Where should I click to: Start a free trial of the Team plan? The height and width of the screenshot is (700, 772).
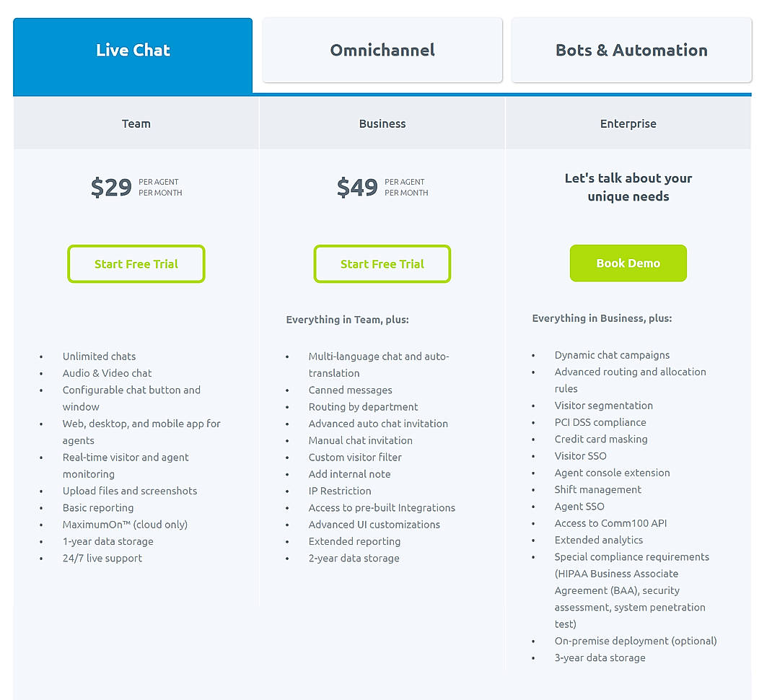click(136, 263)
